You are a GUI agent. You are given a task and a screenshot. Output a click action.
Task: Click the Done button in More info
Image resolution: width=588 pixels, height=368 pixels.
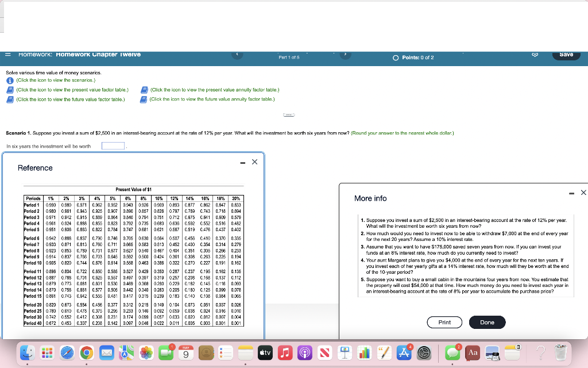487,322
